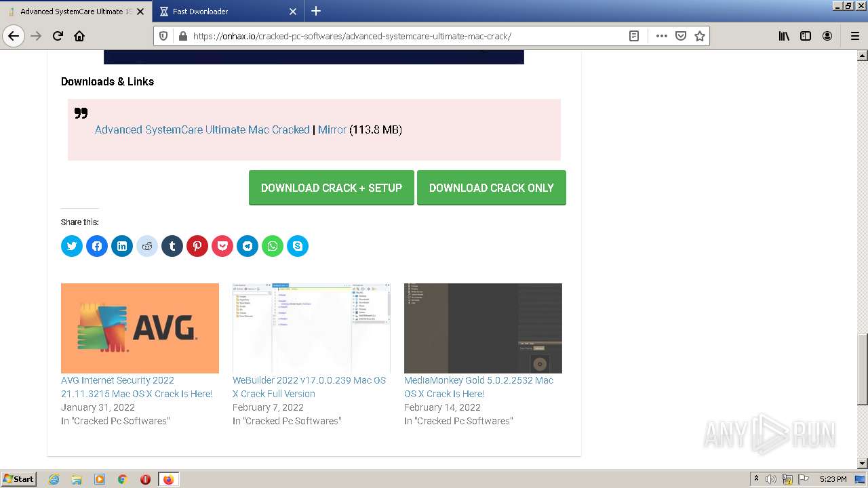The image size is (868, 488).
Task: Open AVG Internet Security 2022 article link
Action: [x=136, y=387]
